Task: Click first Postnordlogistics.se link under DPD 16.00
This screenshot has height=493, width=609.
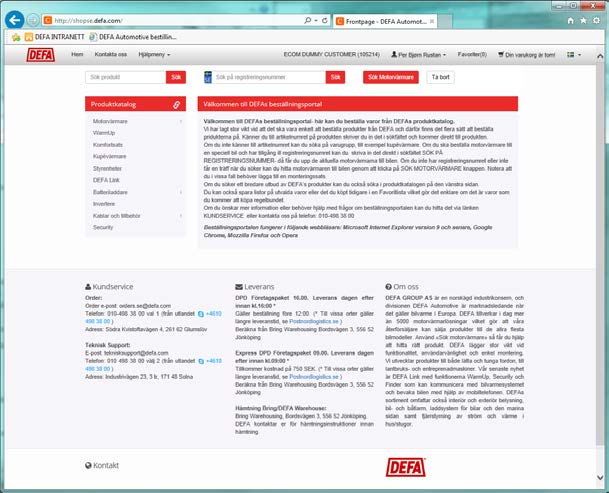Action: click(x=314, y=321)
